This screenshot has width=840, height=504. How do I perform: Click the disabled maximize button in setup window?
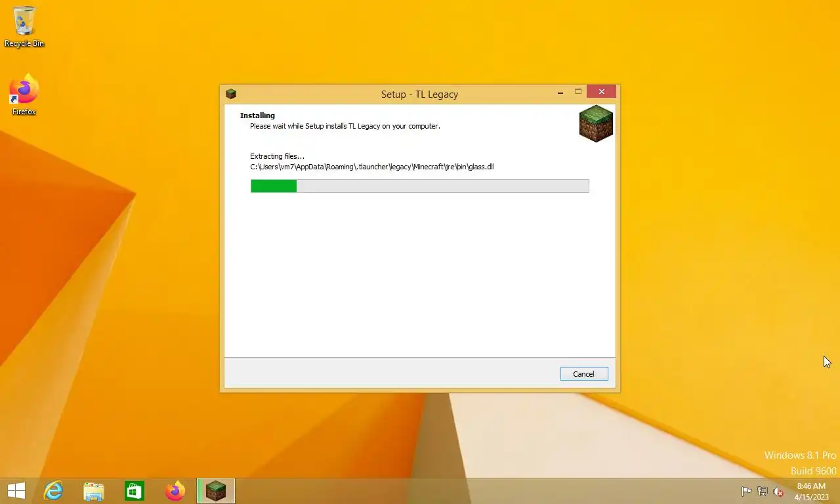pyautogui.click(x=578, y=92)
